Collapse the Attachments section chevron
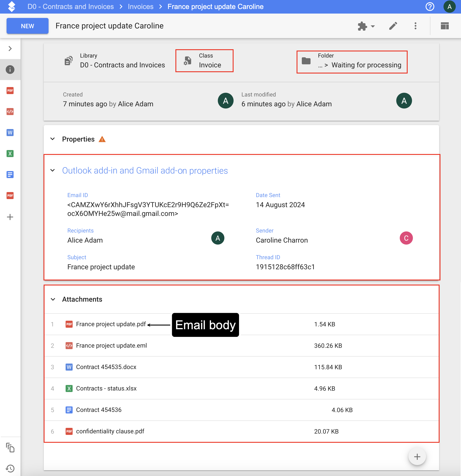 coord(53,299)
